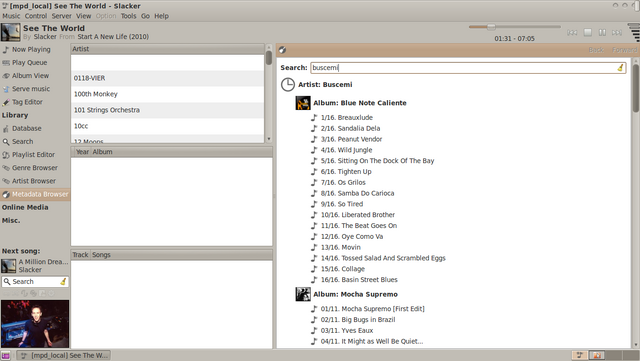This screenshot has width=640, height=361.
Task: Open the Database browser
Action: 27,128
